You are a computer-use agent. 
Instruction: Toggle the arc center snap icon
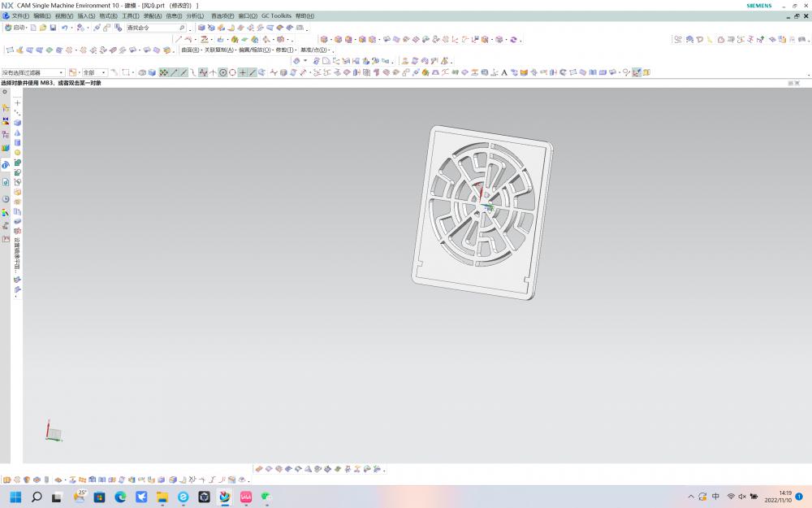222,72
